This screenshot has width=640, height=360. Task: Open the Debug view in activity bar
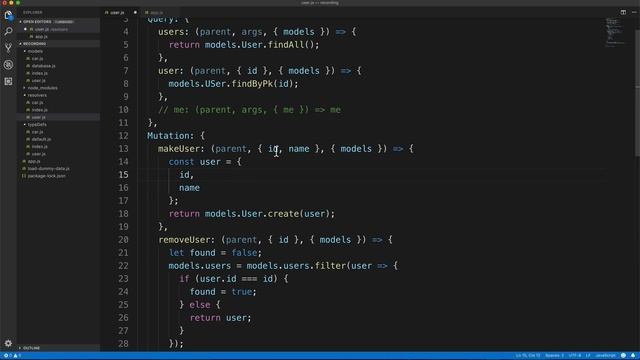(x=8, y=64)
